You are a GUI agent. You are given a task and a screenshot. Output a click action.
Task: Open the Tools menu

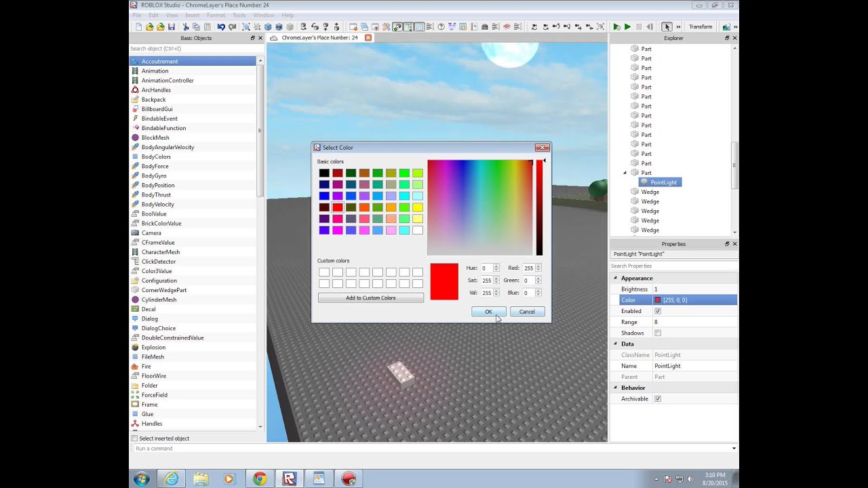coord(239,15)
